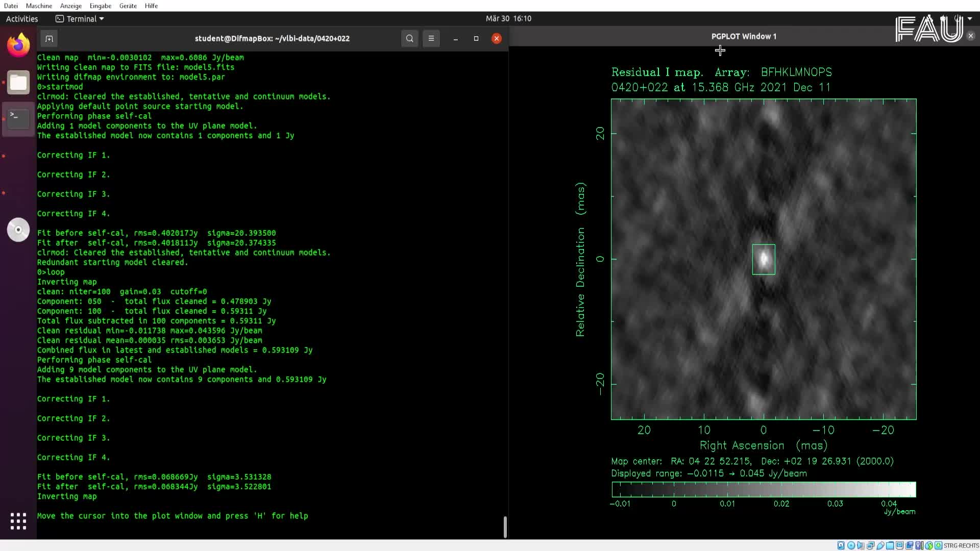This screenshot has width=980, height=551.
Task: Click the hard disk activity icon in the tray
Action: [841, 545]
